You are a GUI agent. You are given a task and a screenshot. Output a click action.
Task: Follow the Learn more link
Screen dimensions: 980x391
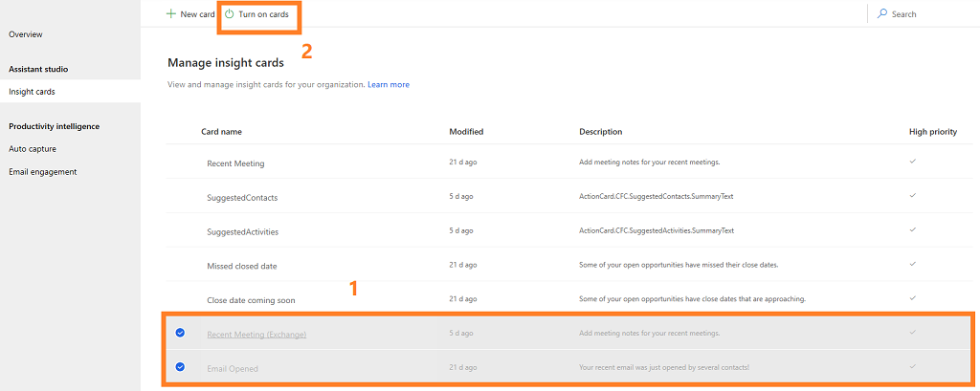[388, 85]
